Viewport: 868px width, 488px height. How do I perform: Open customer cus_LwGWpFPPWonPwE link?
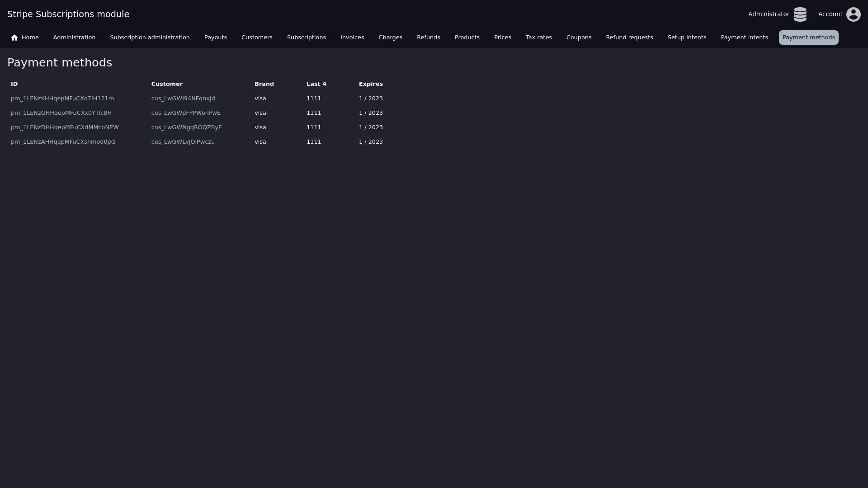pyautogui.click(x=186, y=113)
